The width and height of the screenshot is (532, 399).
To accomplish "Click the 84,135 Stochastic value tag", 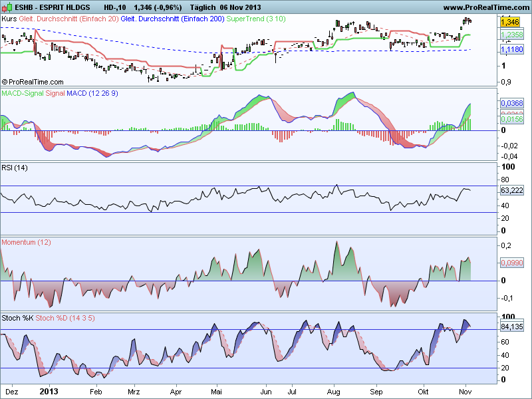I will click(512, 327).
